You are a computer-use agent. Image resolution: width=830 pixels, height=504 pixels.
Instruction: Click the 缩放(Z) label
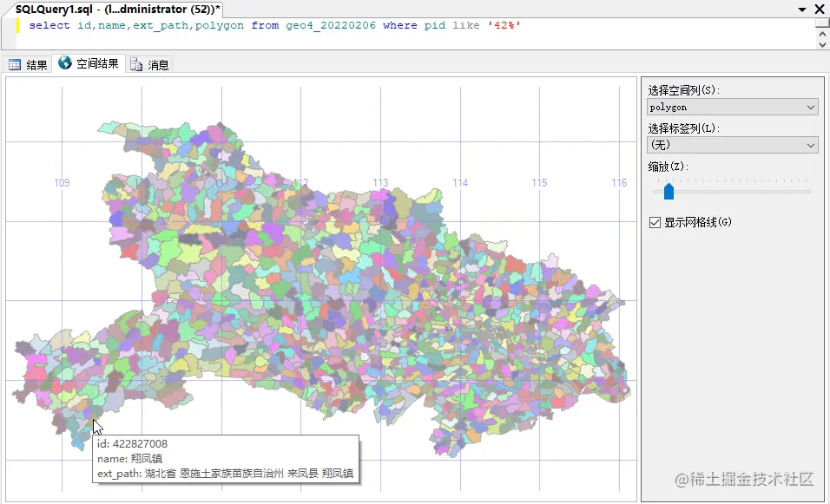pyautogui.click(x=668, y=166)
